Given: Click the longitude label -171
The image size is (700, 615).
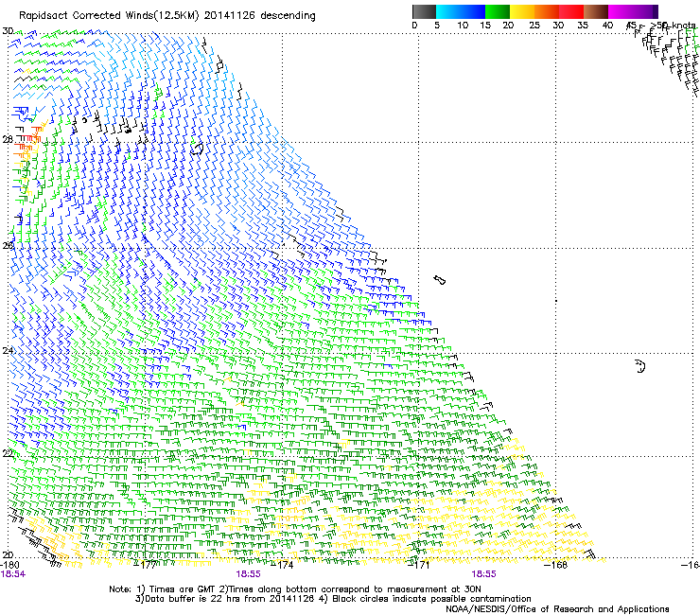Looking at the screenshot, I should coord(420,565).
